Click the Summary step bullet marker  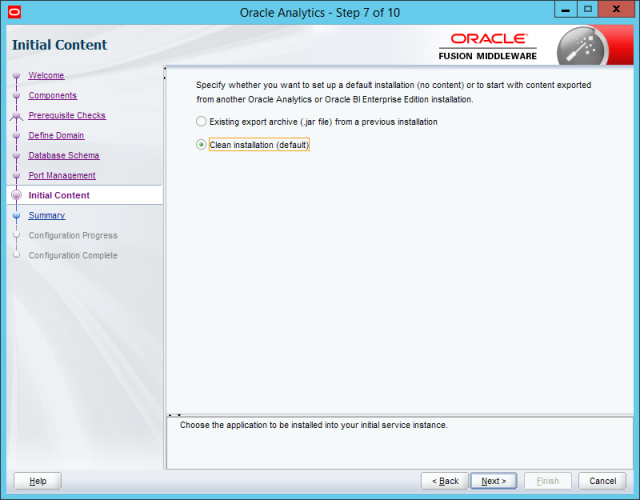(x=16, y=216)
